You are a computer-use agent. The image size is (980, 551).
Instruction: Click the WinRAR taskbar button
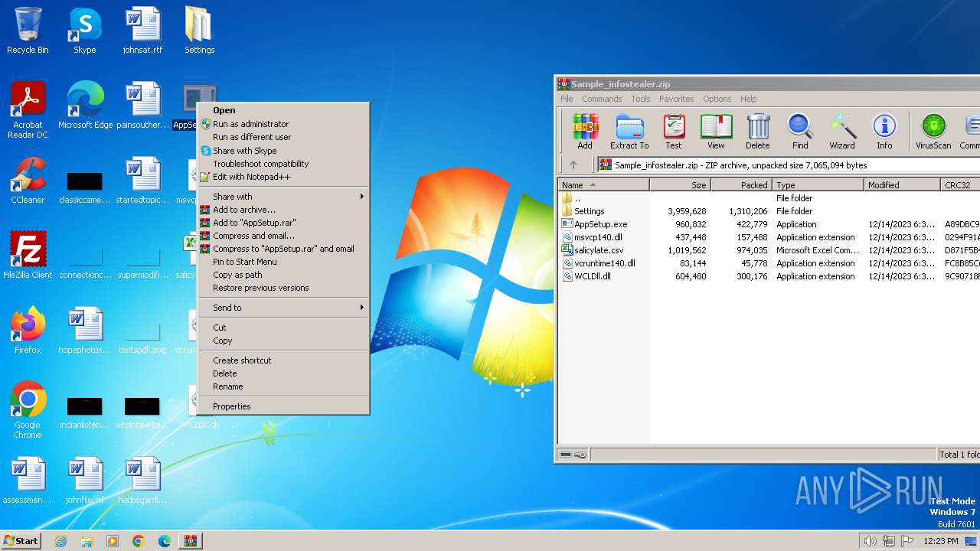point(190,541)
